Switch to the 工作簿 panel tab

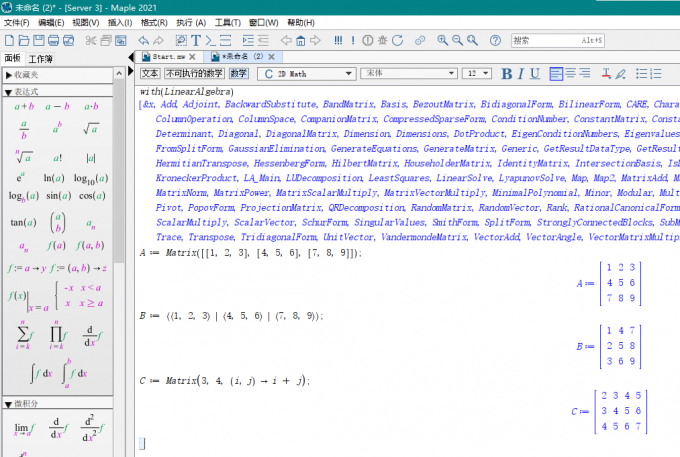point(40,59)
